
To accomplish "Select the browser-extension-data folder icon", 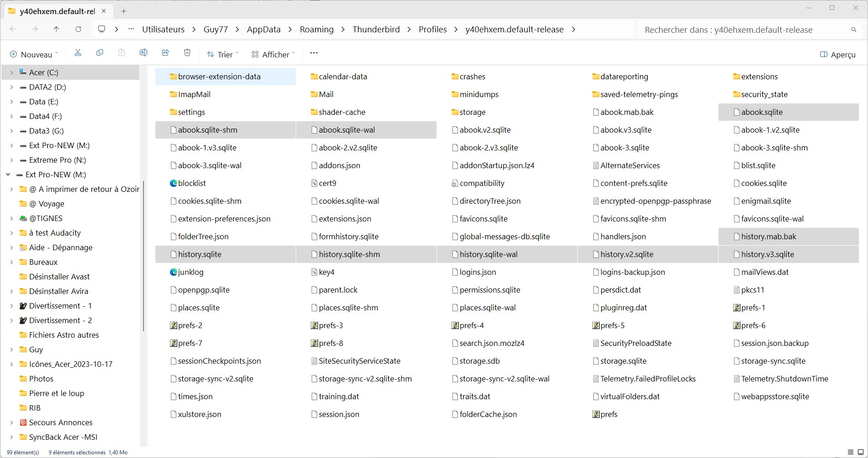I will pos(173,77).
